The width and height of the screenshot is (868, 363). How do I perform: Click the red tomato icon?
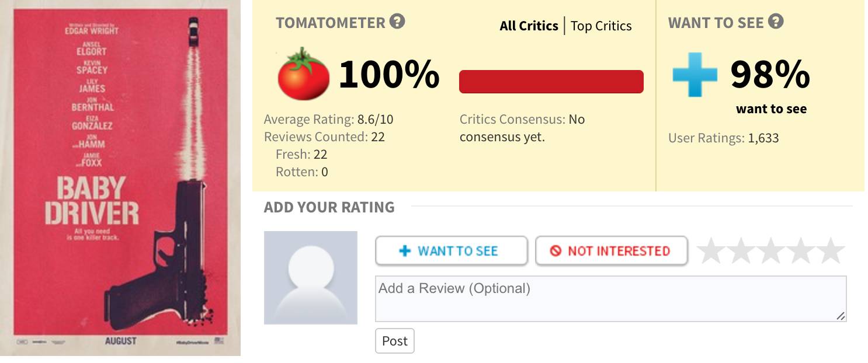tap(303, 74)
